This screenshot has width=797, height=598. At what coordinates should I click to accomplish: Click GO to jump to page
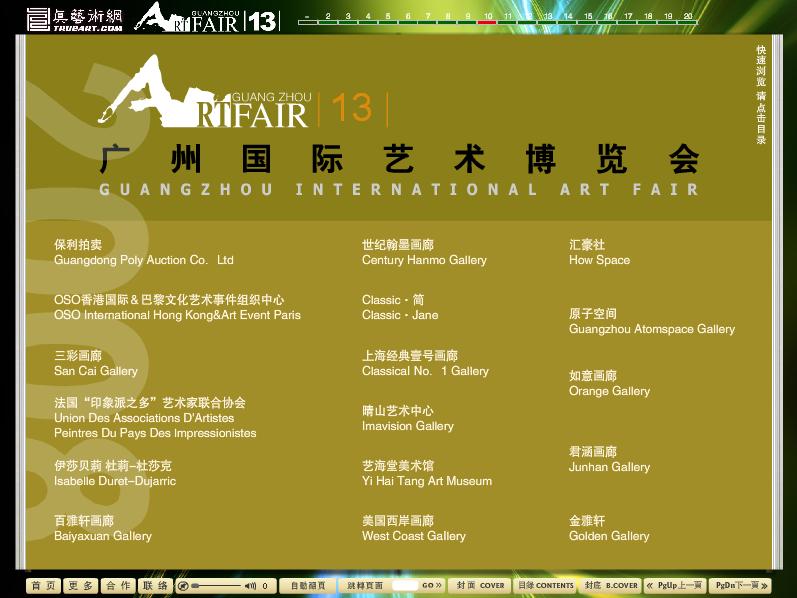coord(432,585)
